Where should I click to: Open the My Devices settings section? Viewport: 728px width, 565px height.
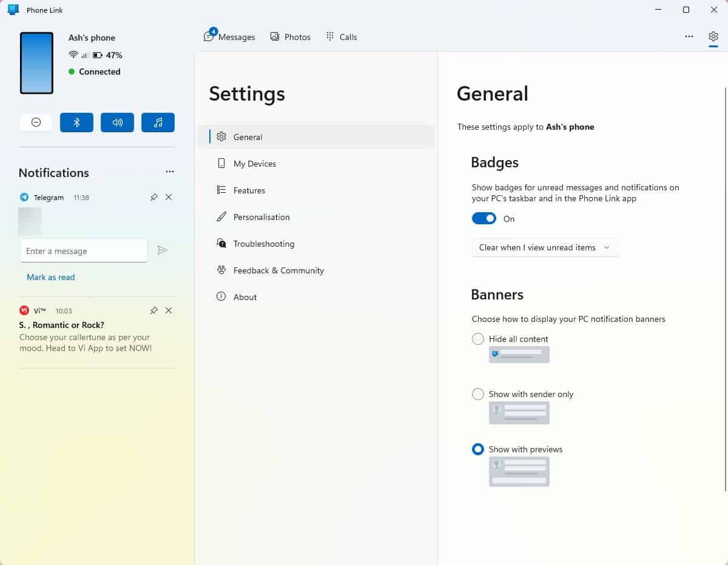point(254,163)
